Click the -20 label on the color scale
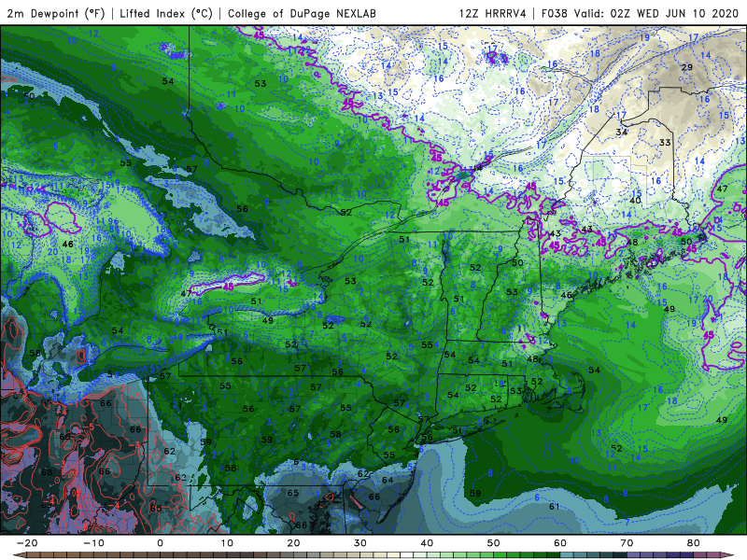This screenshot has width=747, height=560. [x=27, y=543]
